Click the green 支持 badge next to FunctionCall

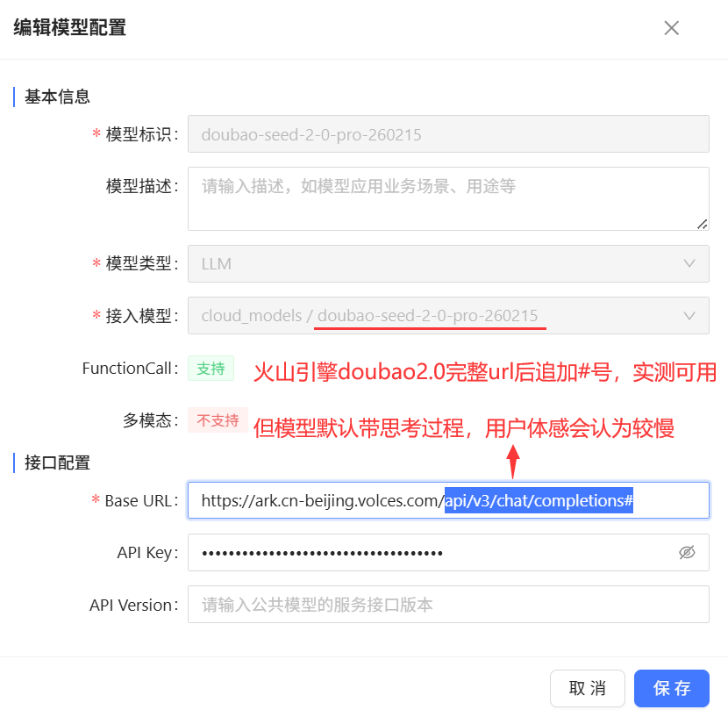coord(211,369)
